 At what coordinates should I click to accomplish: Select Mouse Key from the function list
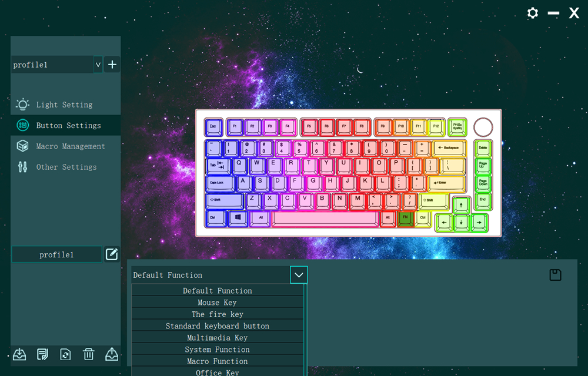[x=217, y=302]
